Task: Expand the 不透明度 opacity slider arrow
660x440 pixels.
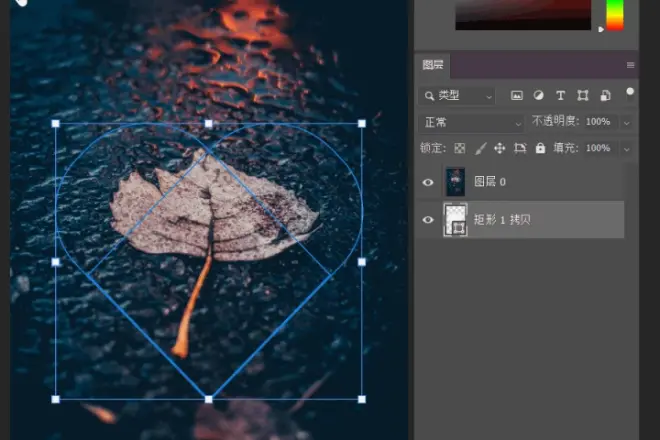Action: click(627, 123)
